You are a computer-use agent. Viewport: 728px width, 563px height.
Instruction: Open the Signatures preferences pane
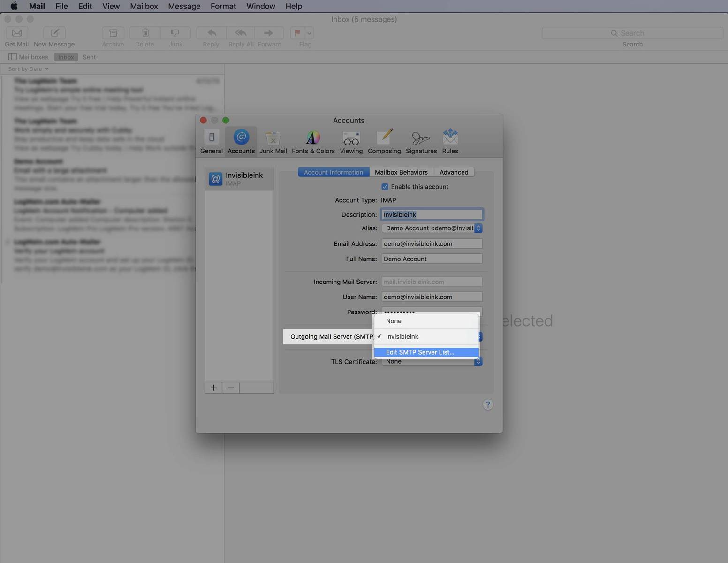pos(421,141)
